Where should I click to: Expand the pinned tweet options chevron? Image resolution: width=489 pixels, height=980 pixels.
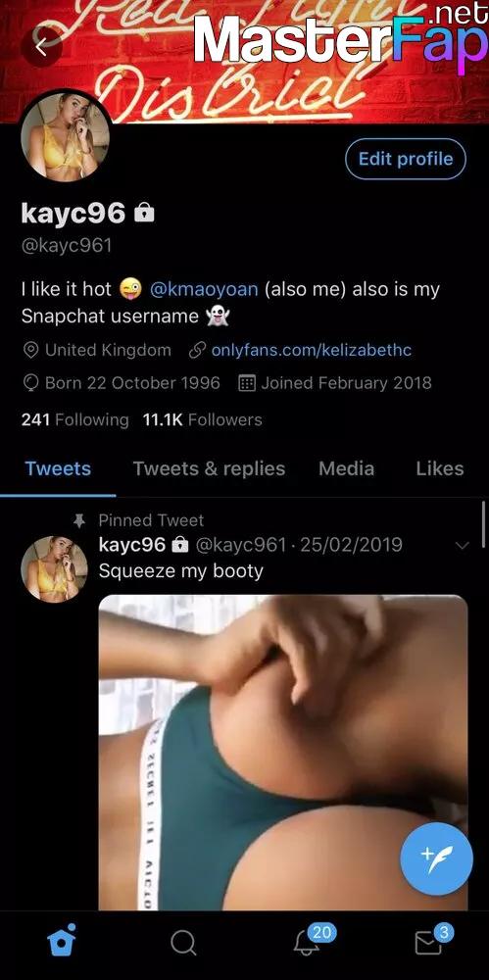coord(462,546)
